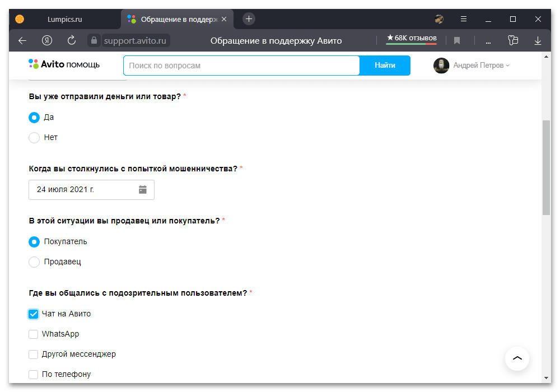Check the WhatsApp checkbox
Image resolution: width=560 pixels, height=392 pixels.
[x=33, y=334]
